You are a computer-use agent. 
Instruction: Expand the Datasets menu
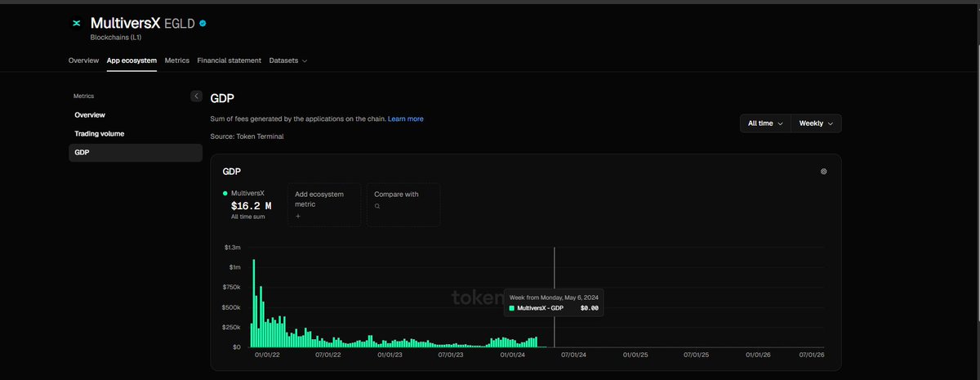(x=288, y=60)
